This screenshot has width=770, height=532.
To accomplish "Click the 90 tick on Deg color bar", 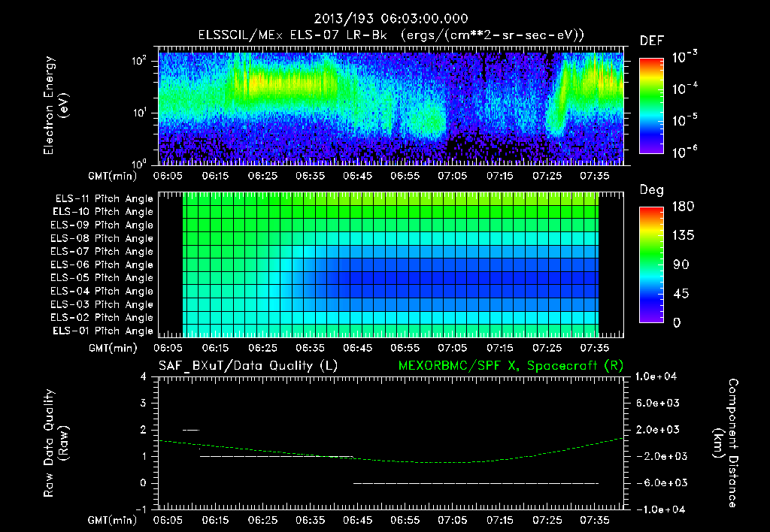I will click(x=681, y=264).
